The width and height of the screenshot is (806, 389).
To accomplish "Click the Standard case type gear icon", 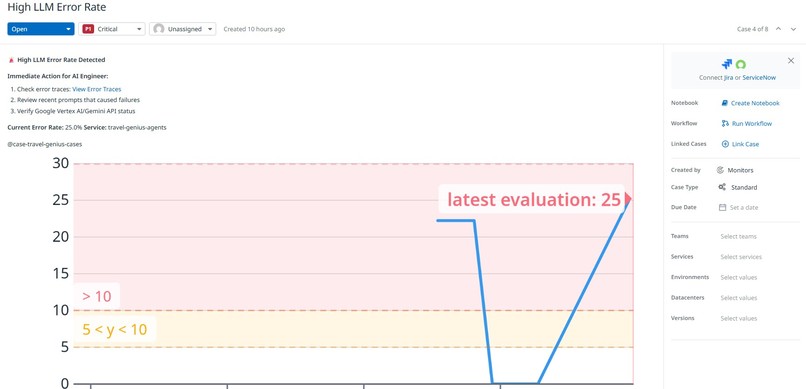I will coord(722,188).
